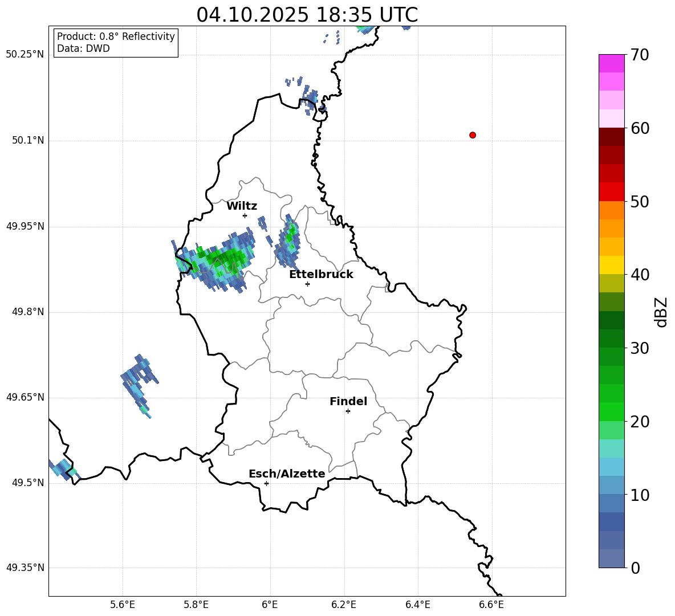Click the Ettelbruck station cross marker
The width and height of the screenshot is (675, 616).
tap(307, 284)
